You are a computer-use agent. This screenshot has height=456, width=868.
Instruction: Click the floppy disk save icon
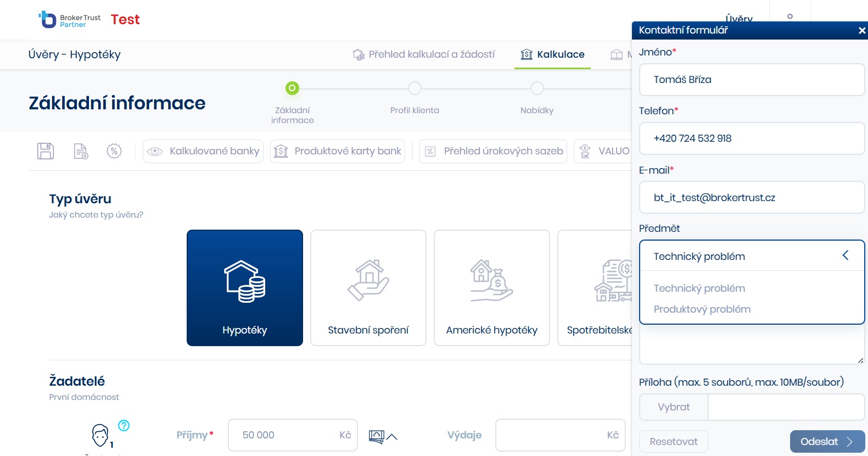(x=46, y=151)
